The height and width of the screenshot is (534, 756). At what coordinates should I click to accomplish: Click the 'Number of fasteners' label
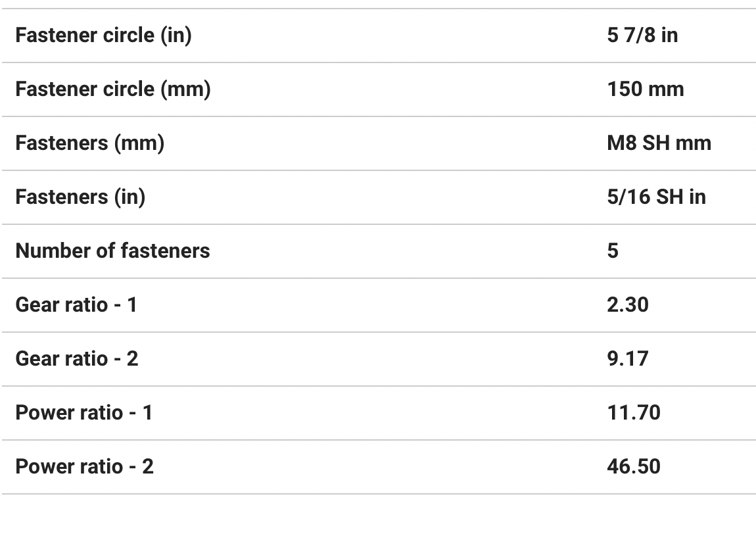click(x=112, y=251)
